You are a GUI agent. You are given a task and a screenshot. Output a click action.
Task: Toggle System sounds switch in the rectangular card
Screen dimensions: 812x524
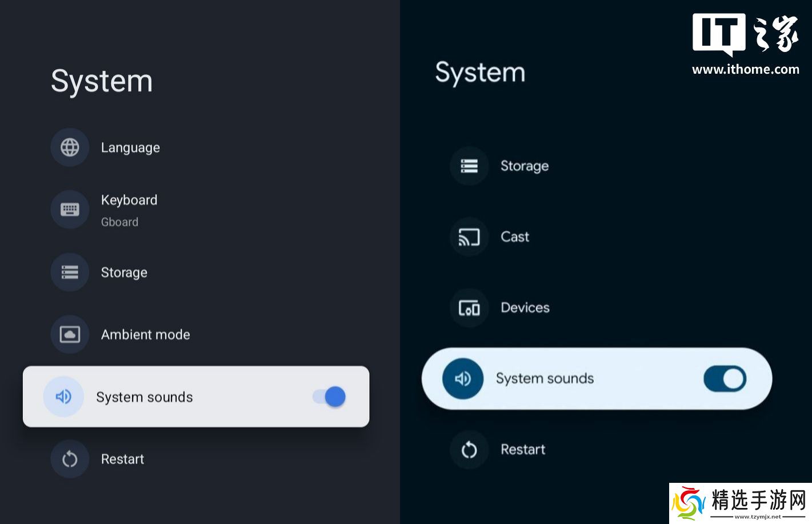tap(329, 397)
